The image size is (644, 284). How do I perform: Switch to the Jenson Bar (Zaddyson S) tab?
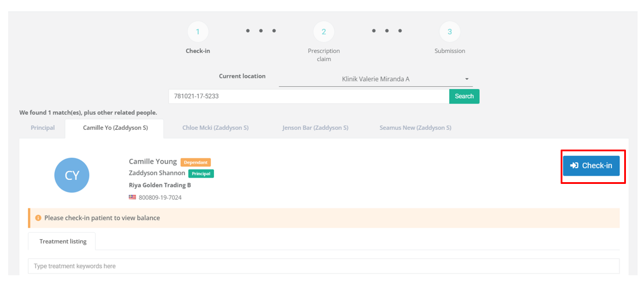[x=315, y=128]
